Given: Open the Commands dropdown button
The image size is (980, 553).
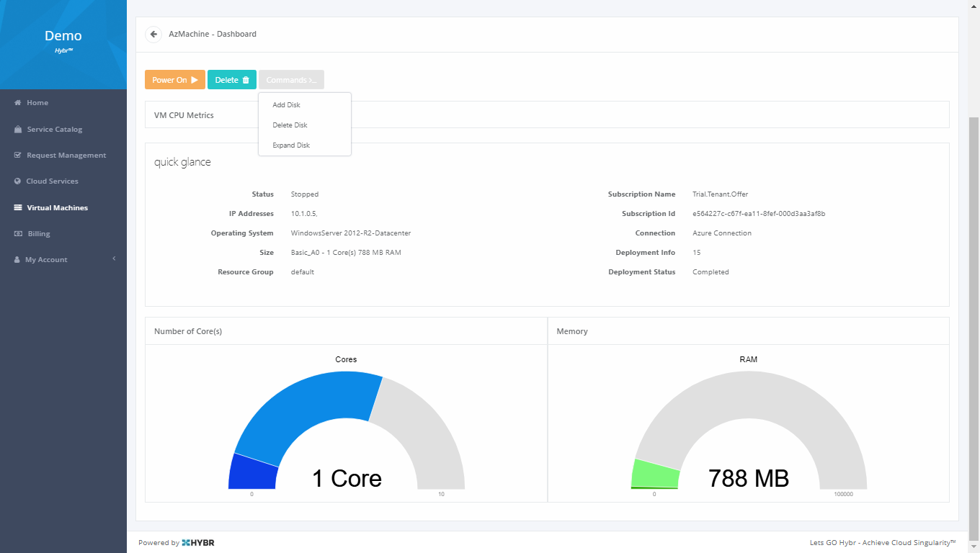Looking at the screenshot, I should 291,80.
